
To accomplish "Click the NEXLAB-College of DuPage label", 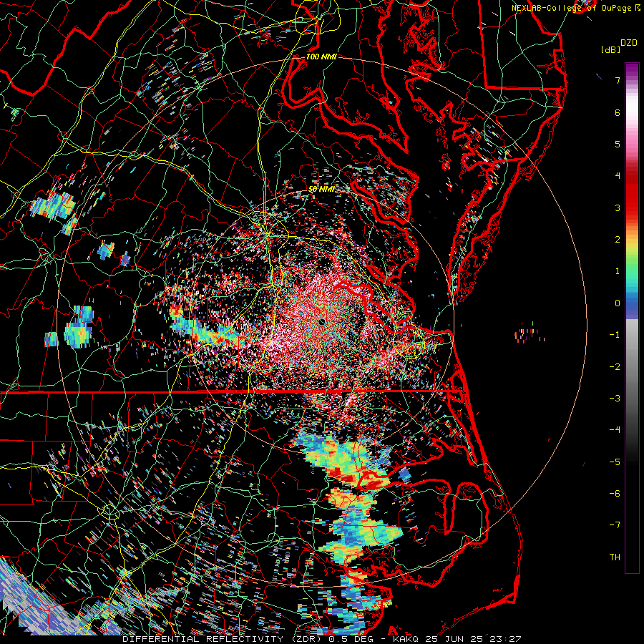I will point(573,8).
